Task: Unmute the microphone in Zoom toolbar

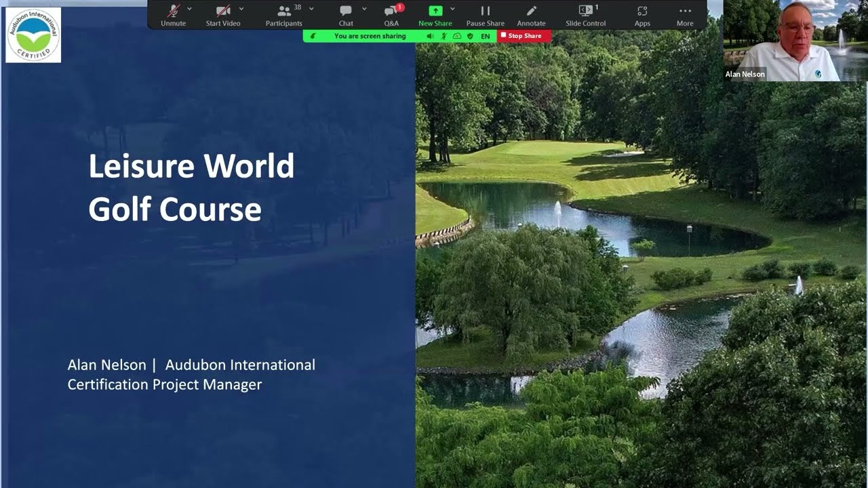Action: click(173, 15)
